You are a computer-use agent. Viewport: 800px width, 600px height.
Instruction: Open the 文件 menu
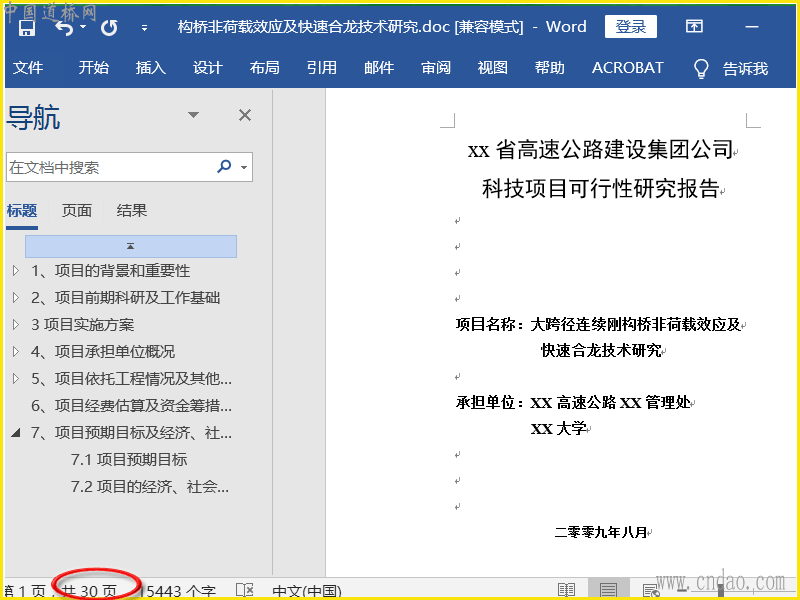(x=28, y=68)
